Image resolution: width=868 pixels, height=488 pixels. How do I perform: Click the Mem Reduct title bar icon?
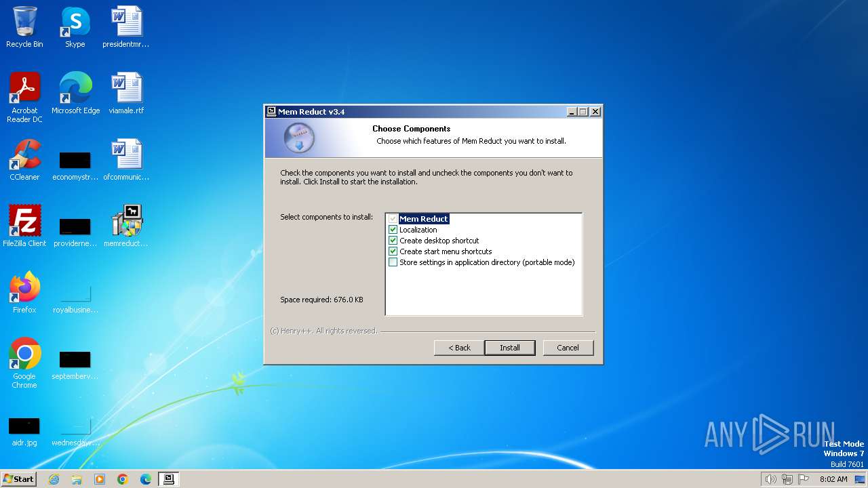coord(271,112)
